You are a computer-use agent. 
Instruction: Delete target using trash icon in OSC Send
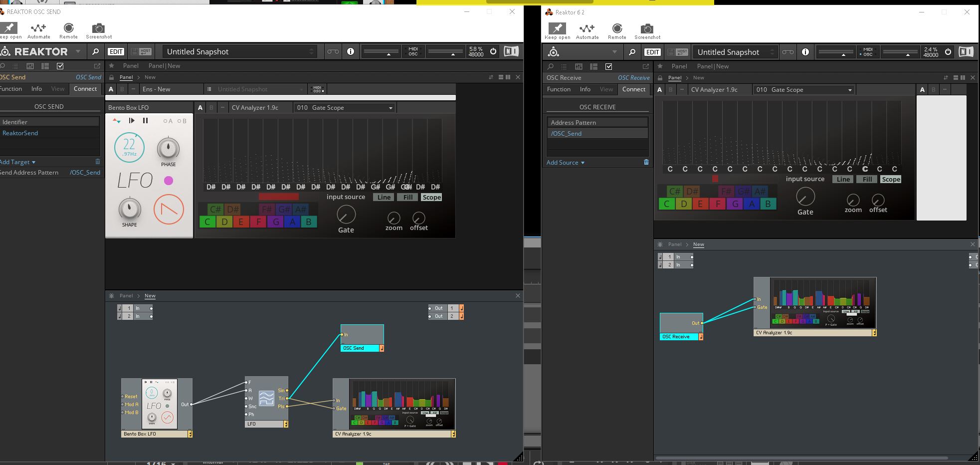[98, 162]
